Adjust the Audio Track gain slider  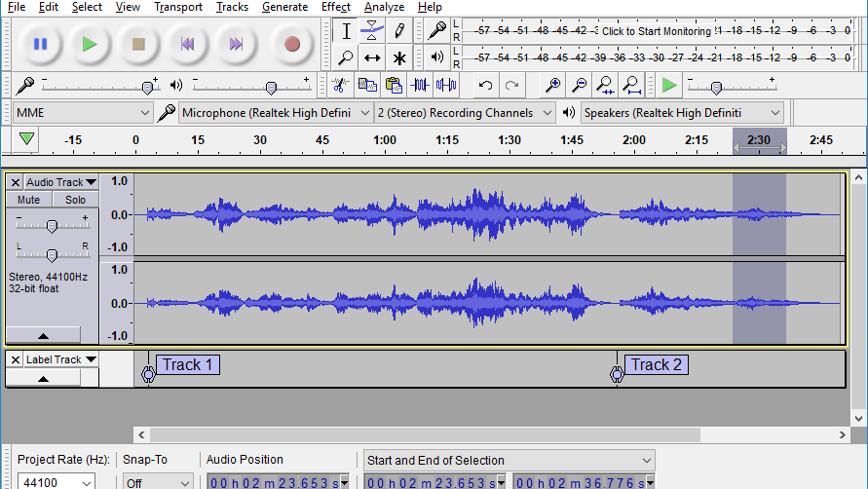pos(52,226)
